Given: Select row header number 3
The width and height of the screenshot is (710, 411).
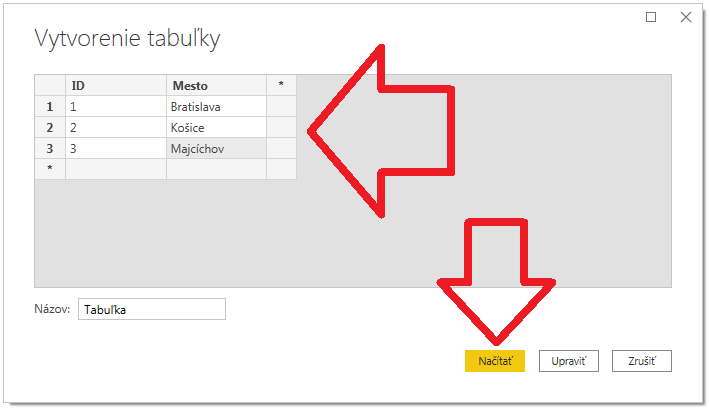Looking at the screenshot, I should 50,148.
